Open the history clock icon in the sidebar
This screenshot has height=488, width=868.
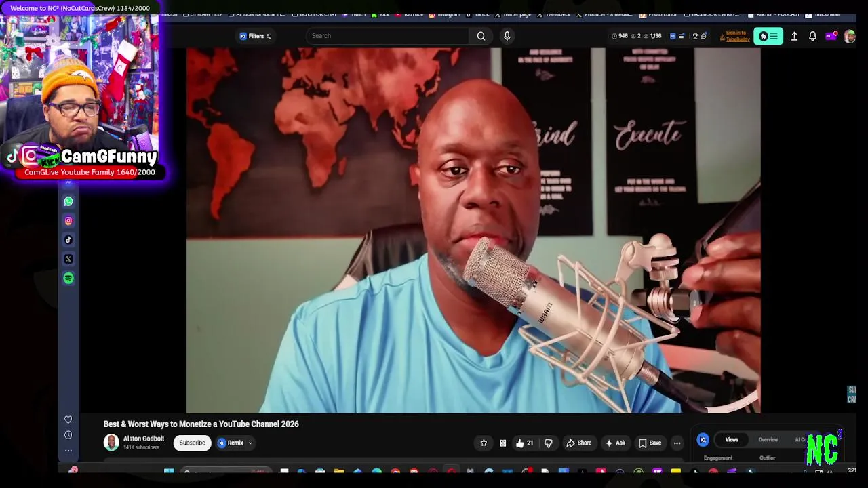click(x=68, y=435)
